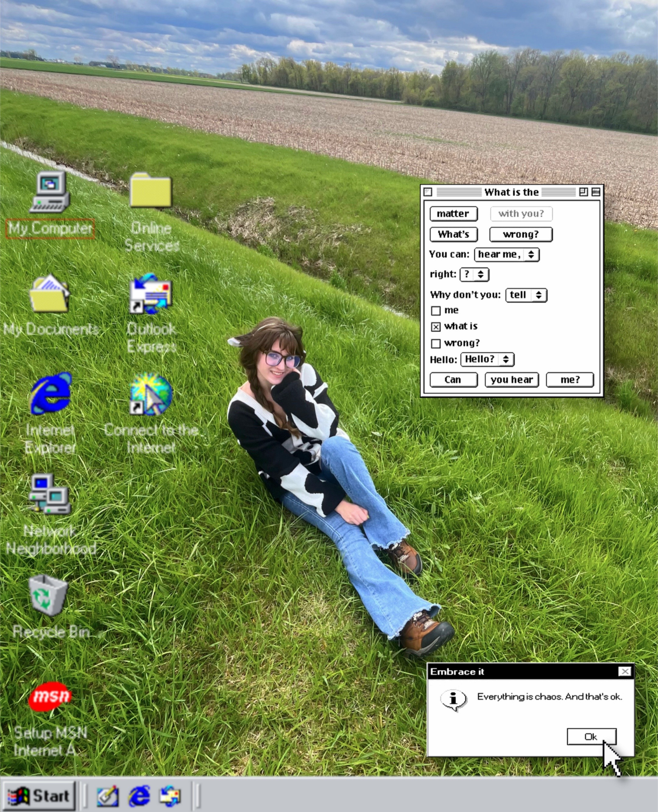Click the collapse box of the "What is the" window
This screenshot has width=658, height=812.
coord(596,192)
